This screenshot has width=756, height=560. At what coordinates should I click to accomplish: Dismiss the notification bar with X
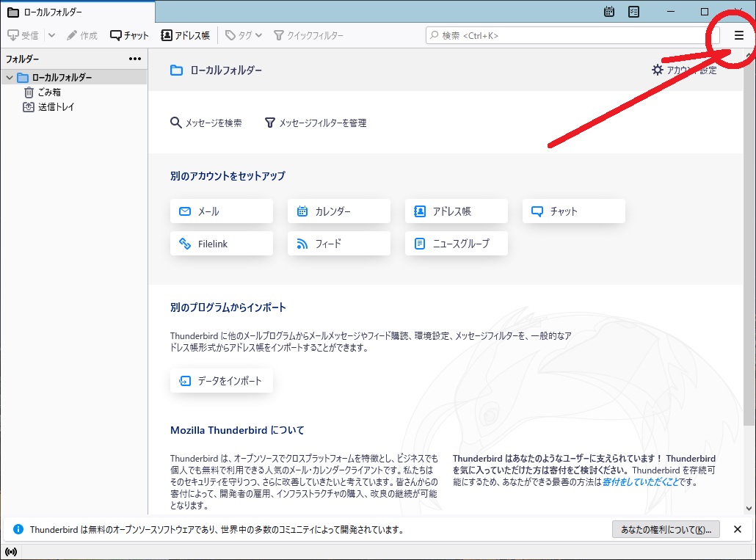[738, 529]
